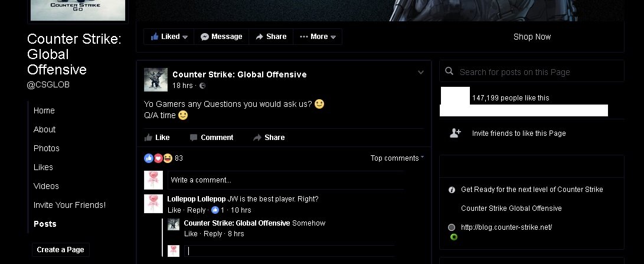Open the Top comments sort dropdown
This screenshot has height=264, width=644.
[x=397, y=158]
